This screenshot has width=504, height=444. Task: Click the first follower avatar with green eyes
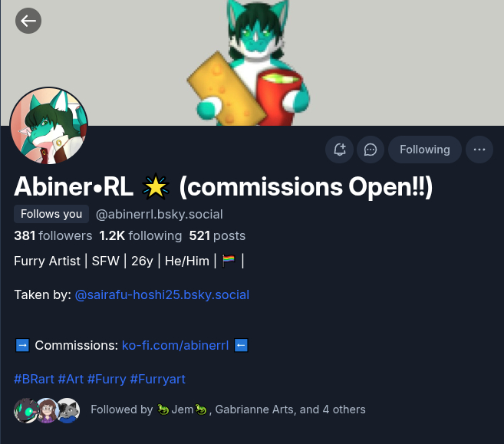(x=26, y=410)
